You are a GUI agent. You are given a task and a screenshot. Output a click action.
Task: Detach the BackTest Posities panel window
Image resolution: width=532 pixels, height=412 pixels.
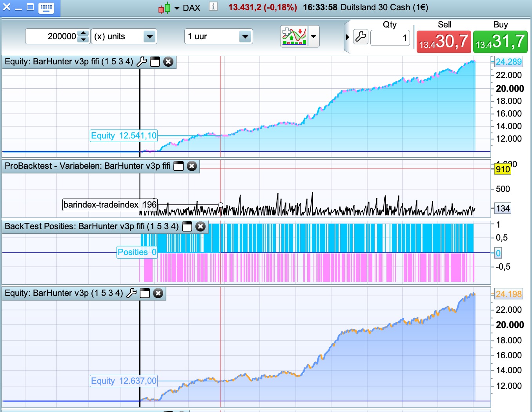(188, 226)
